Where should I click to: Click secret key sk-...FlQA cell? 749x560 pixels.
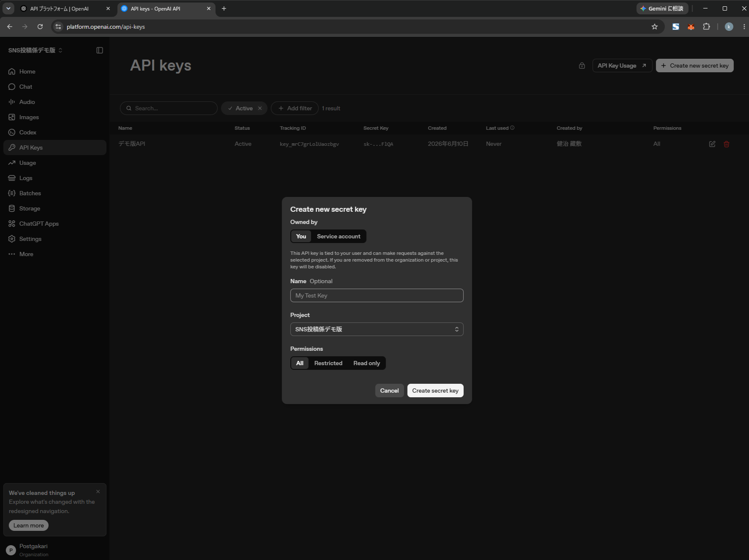coord(378,144)
